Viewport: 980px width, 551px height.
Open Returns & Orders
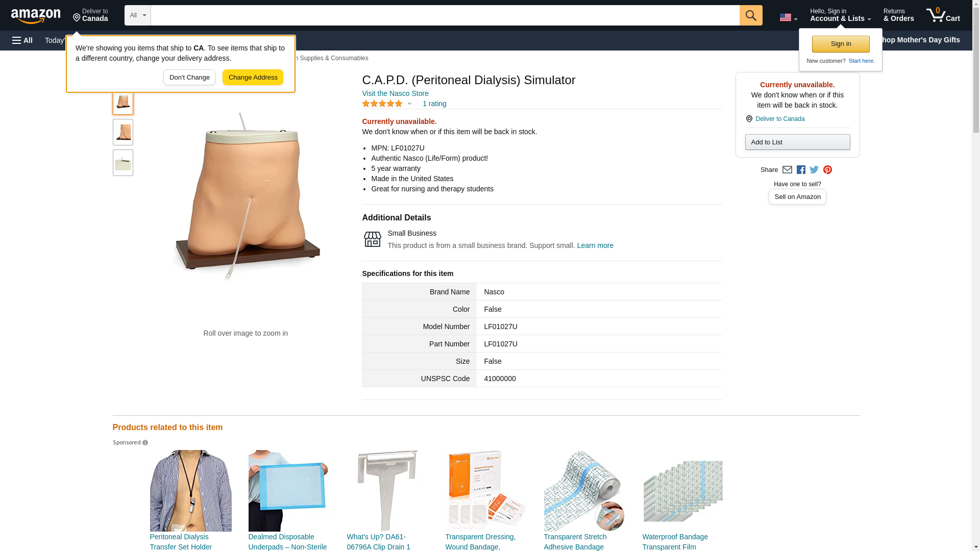tap(898, 15)
